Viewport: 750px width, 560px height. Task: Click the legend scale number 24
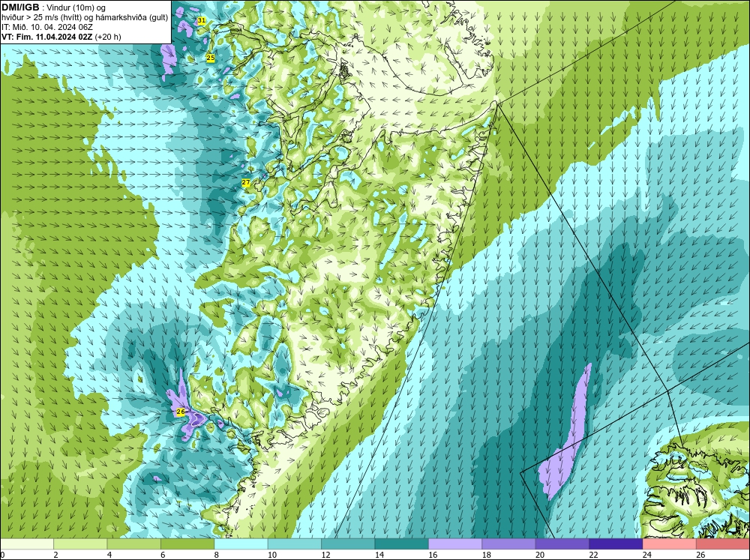point(646,555)
